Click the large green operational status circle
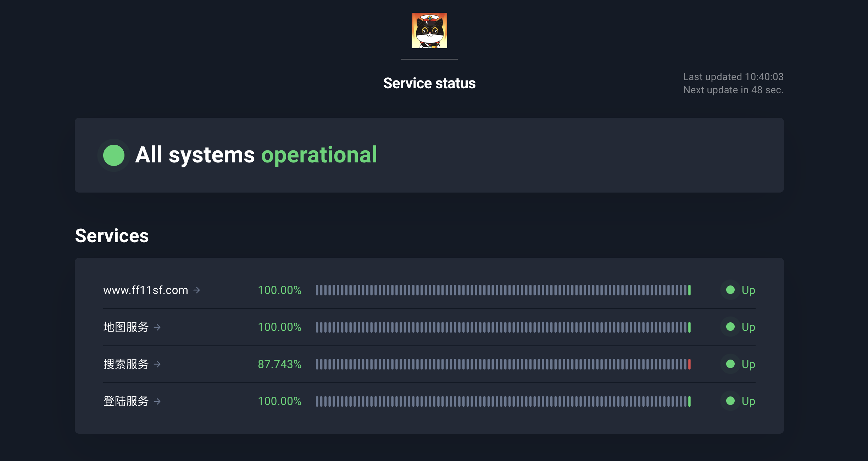Screen dimensions: 868x461 pyautogui.click(x=113, y=155)
